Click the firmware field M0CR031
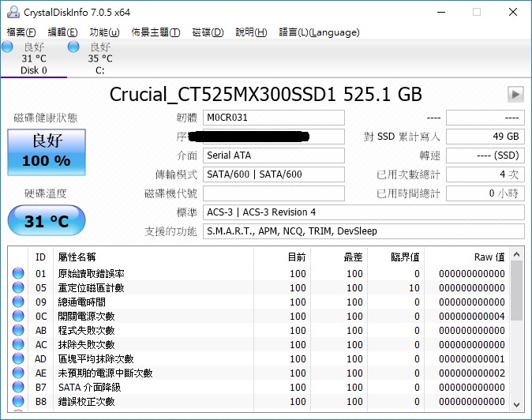The height and width of the screenshot is (420, 532). pos(274,118)
